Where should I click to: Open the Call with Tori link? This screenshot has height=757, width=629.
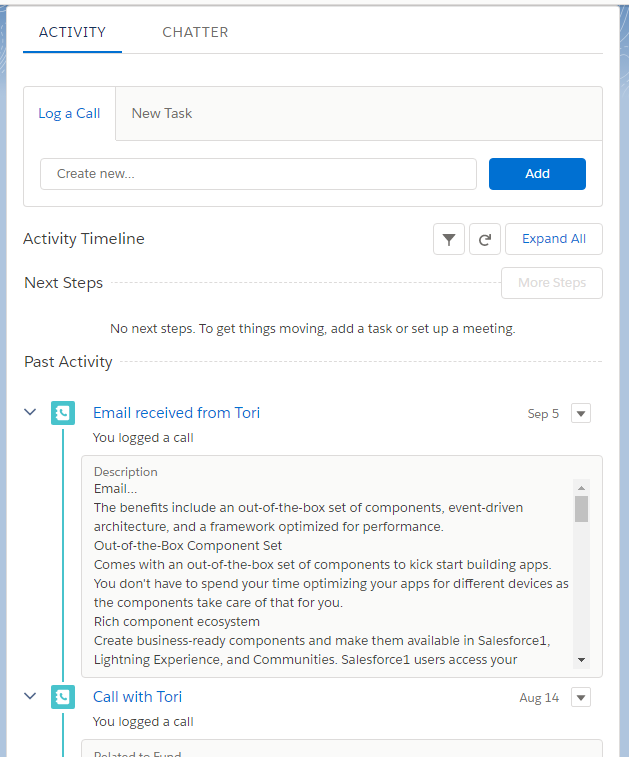pyautogui.click(x=137, y=696)
